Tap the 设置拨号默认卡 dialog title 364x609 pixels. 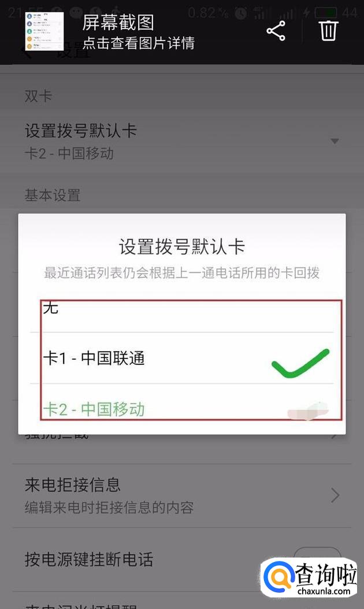point(181,246)
